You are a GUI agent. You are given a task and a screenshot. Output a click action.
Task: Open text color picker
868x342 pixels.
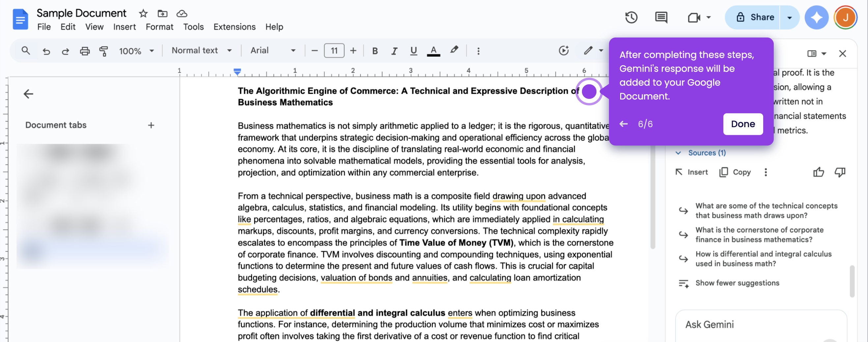(433, 51)
